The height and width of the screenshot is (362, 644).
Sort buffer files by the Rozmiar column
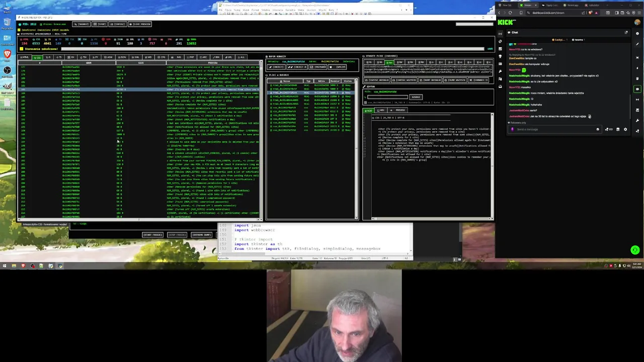point(335,81)
